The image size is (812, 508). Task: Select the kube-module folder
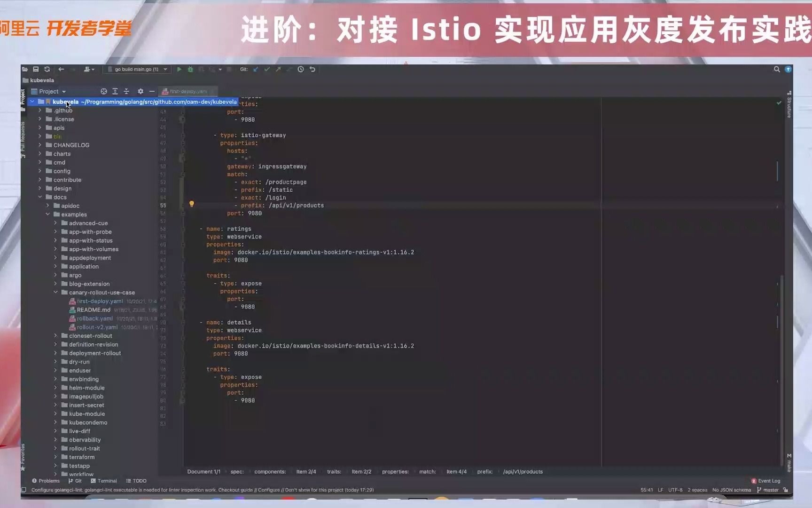(86, 414)
